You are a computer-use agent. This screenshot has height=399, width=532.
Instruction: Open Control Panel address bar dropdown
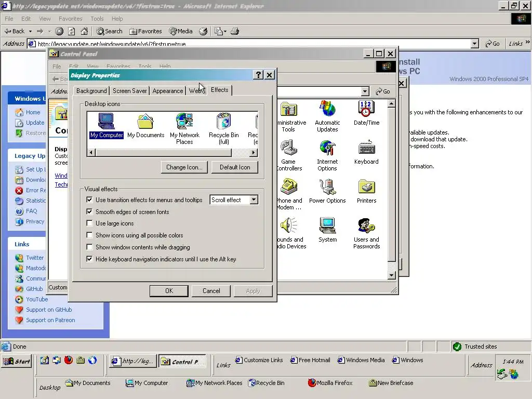(365, 91)
